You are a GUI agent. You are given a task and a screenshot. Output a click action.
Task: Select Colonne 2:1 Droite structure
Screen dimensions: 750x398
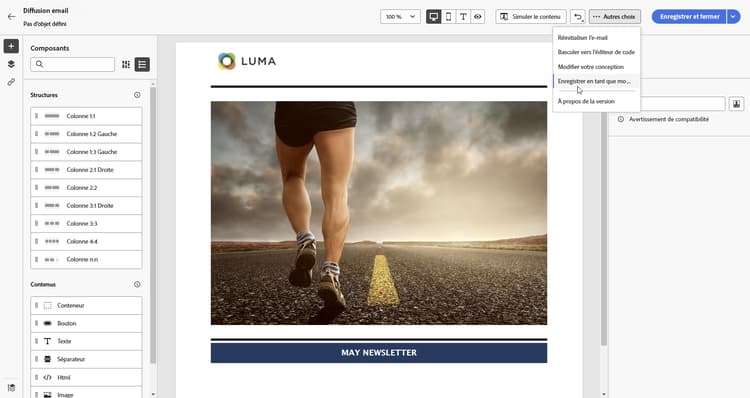pyautogui.click(x=87, y=170)
